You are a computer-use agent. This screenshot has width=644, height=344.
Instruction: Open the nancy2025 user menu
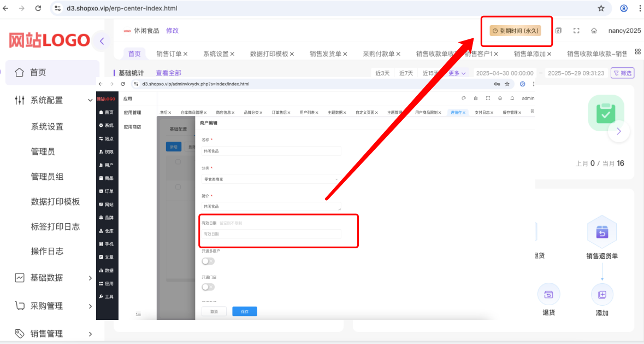tap(624, 31)
